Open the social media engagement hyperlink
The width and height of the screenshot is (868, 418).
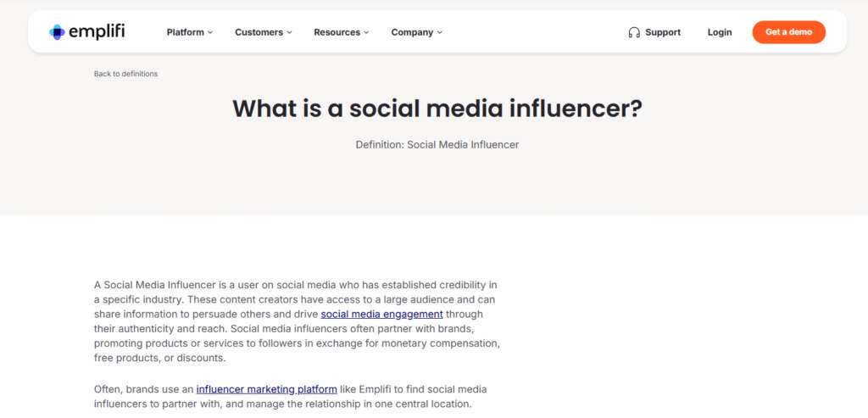pyautogui.click(x=381, y=314)
